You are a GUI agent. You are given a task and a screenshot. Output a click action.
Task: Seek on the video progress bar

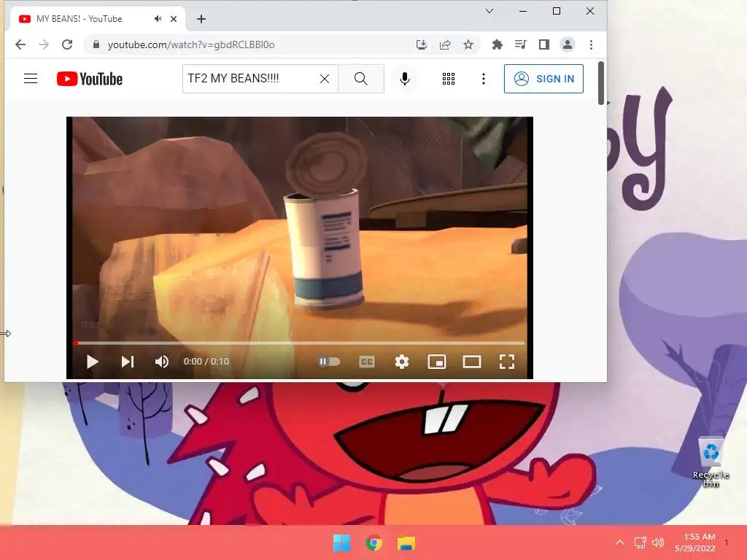300,343
